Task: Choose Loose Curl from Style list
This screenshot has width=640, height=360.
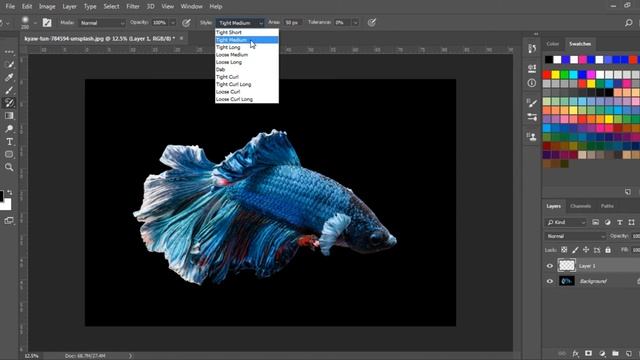Action: 247,92
